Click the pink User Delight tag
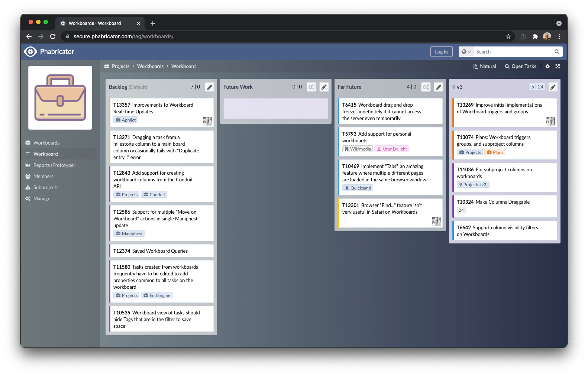The image size is (588, 375). 391,149
